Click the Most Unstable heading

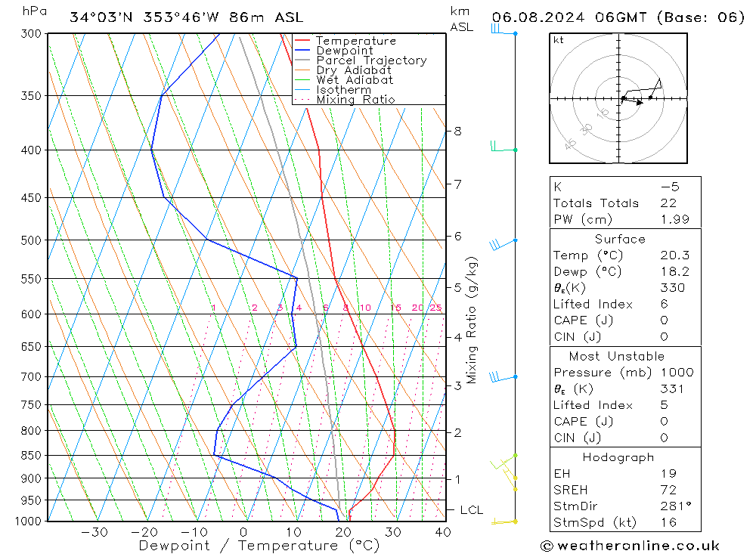617,356
